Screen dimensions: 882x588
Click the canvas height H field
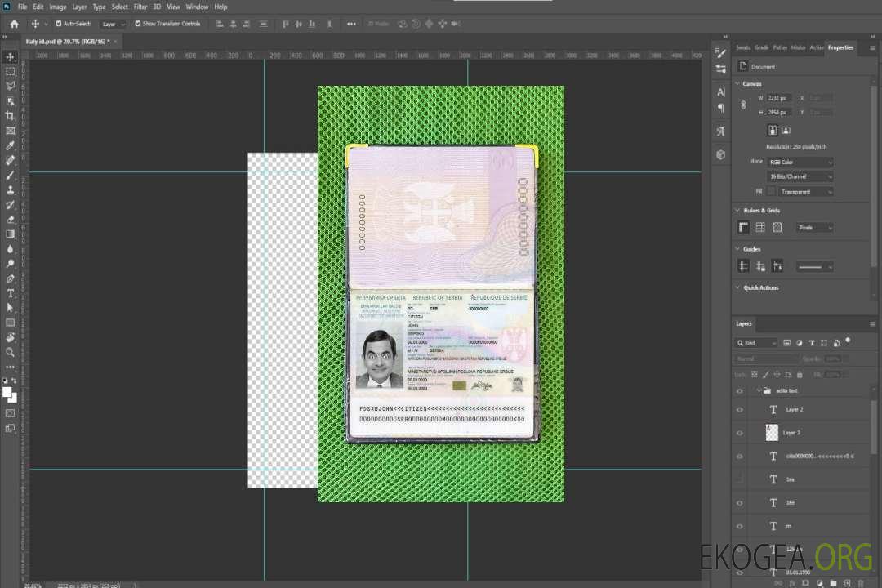click(779, 113)
